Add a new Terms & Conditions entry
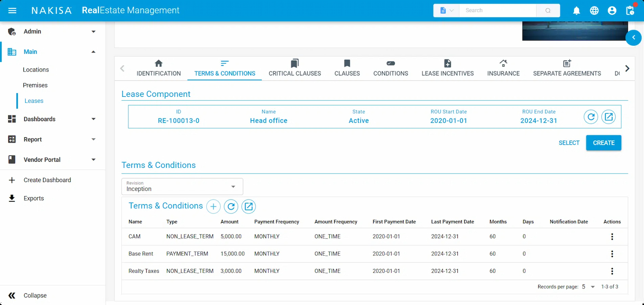Image resolution: width=644 pixels, height=305 pixels. tap(213, 207)
